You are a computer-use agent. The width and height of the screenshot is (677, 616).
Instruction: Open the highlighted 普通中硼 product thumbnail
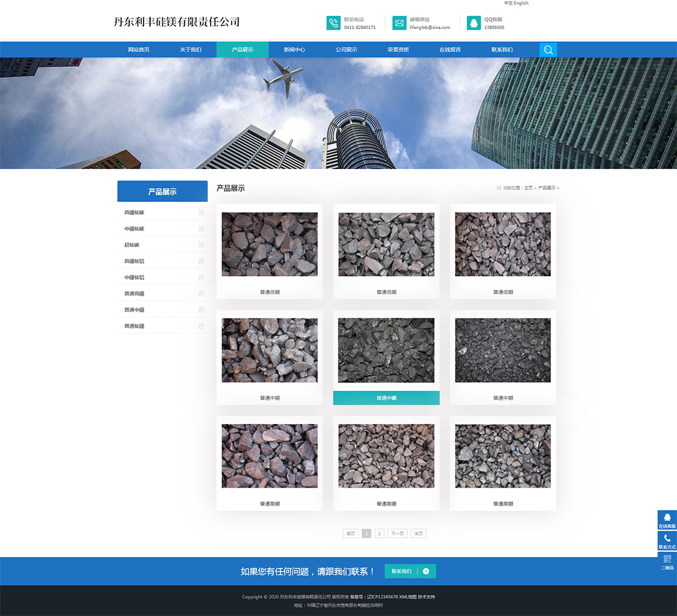[386, 350]
